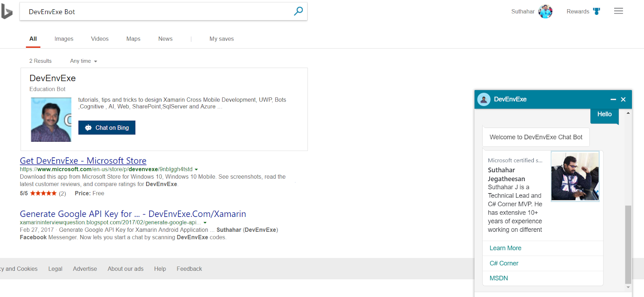The width and height of the screenshot is (644, 297).
Task: Open Get DevEnvExe - Microsoft Store link
Action: click(x=83, y=161)
